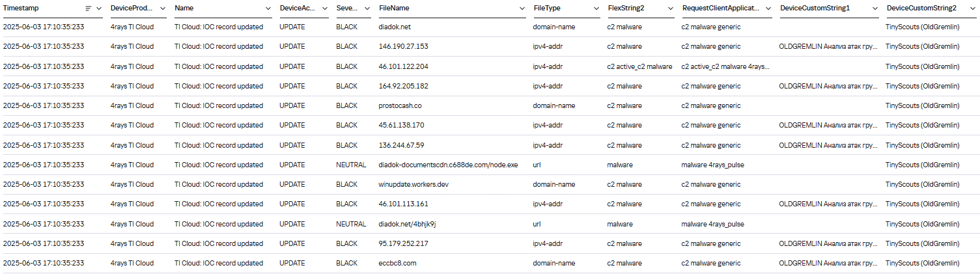Click the FileName column header label
980x274 pixels.
click(394, 8)
